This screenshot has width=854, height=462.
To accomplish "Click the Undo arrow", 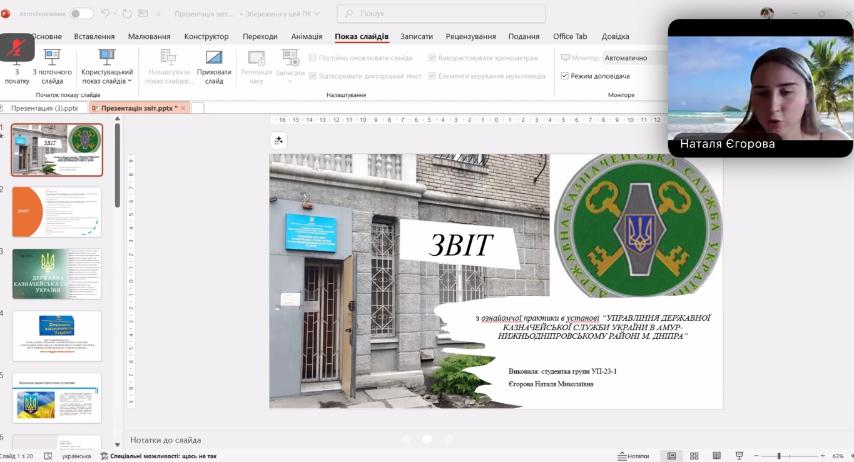I will click(x=106, y=14).
